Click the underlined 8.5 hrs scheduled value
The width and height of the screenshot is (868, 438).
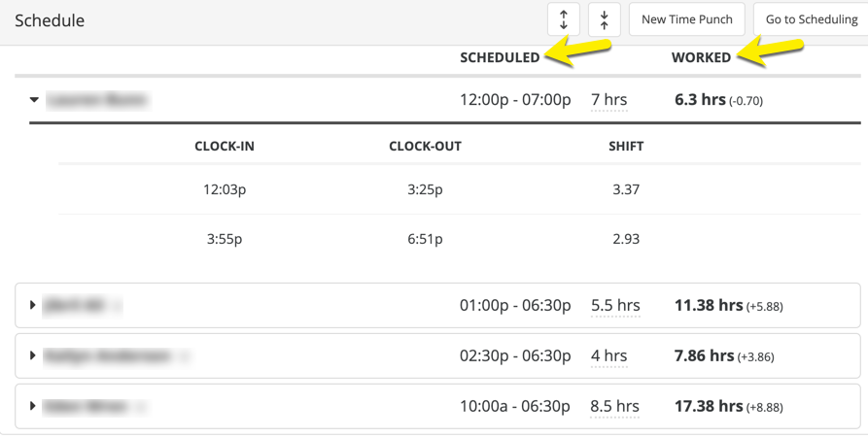click(615, 406)
